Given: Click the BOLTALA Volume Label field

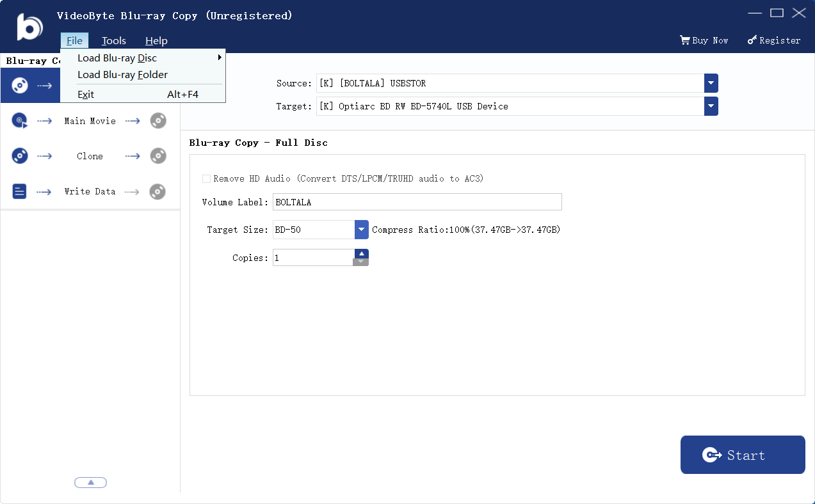Looking at the screenshot, I should 416,201.
